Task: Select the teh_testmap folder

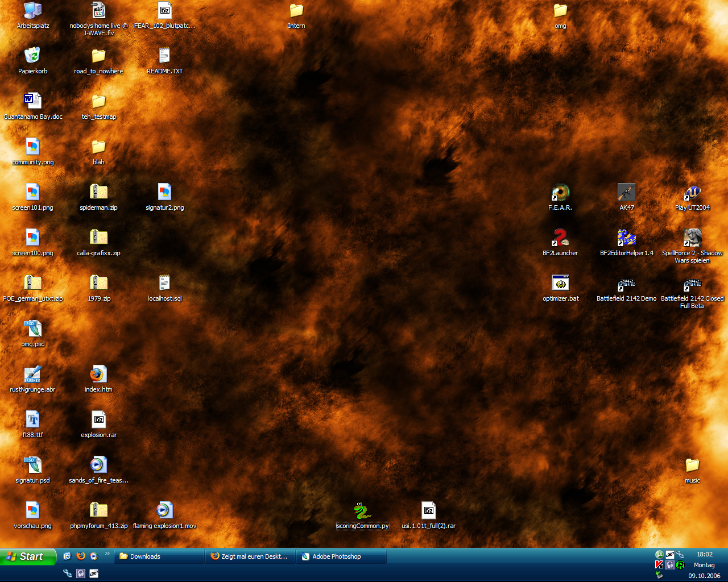Action: tap(99, 106)
